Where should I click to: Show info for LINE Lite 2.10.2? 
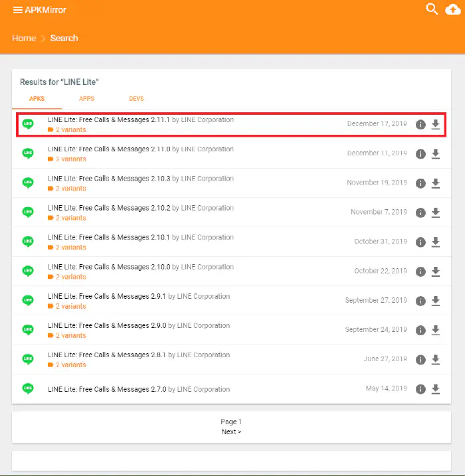point(420,212)
